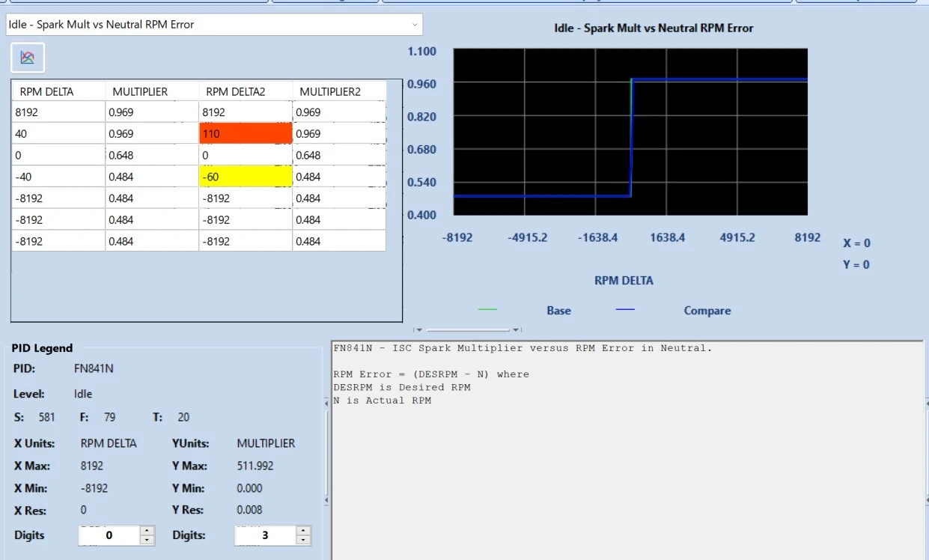The width and height of the screenshot is (929, 560).
Task: Click the 1638.4 X-axis label
Action: click(x=667, y=237)
